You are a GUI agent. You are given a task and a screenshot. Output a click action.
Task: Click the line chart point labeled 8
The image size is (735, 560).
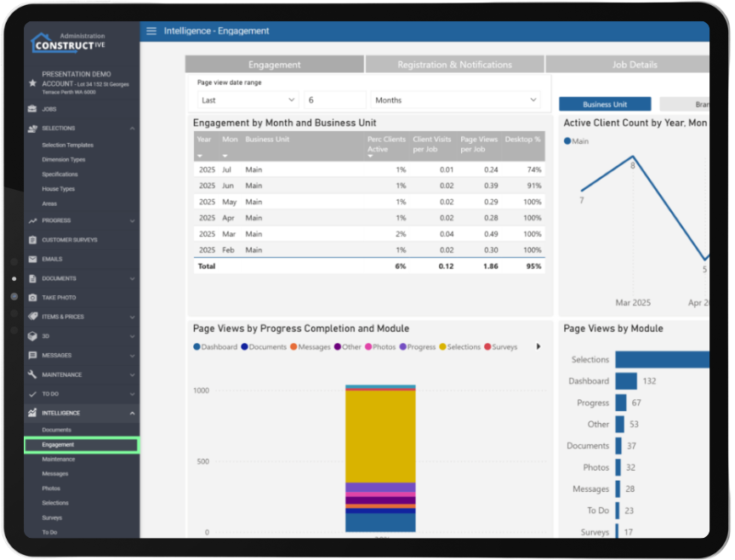tap(633, 157)
